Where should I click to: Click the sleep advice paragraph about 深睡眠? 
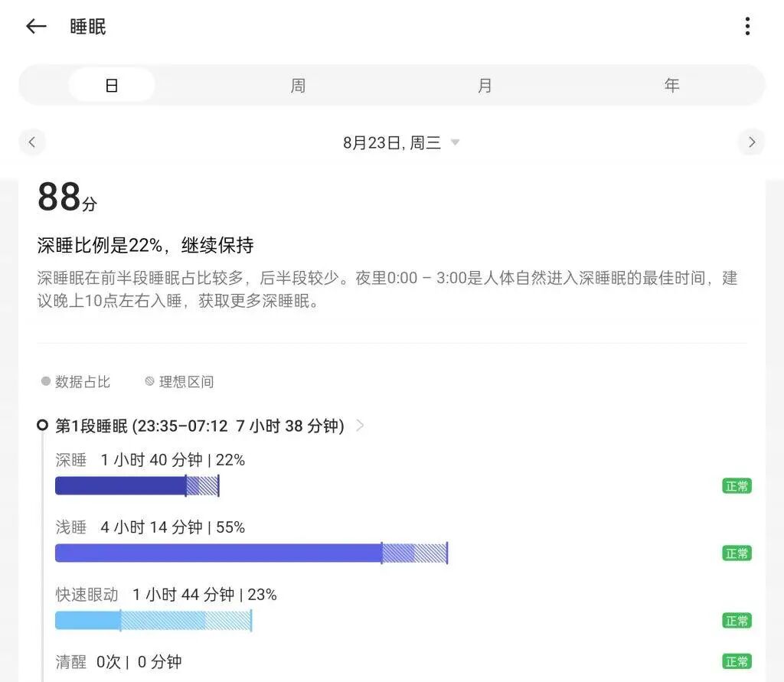[387, 289]
